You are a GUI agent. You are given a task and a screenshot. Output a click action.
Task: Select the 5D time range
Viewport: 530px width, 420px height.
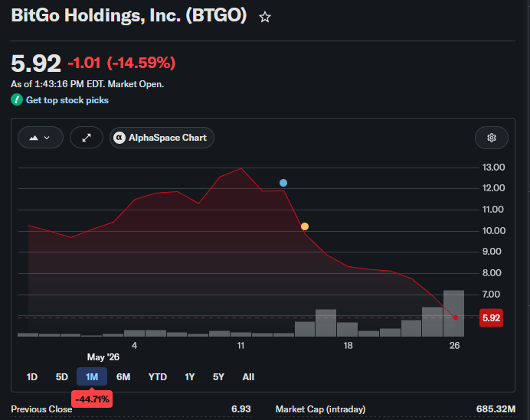pos(62,377)
